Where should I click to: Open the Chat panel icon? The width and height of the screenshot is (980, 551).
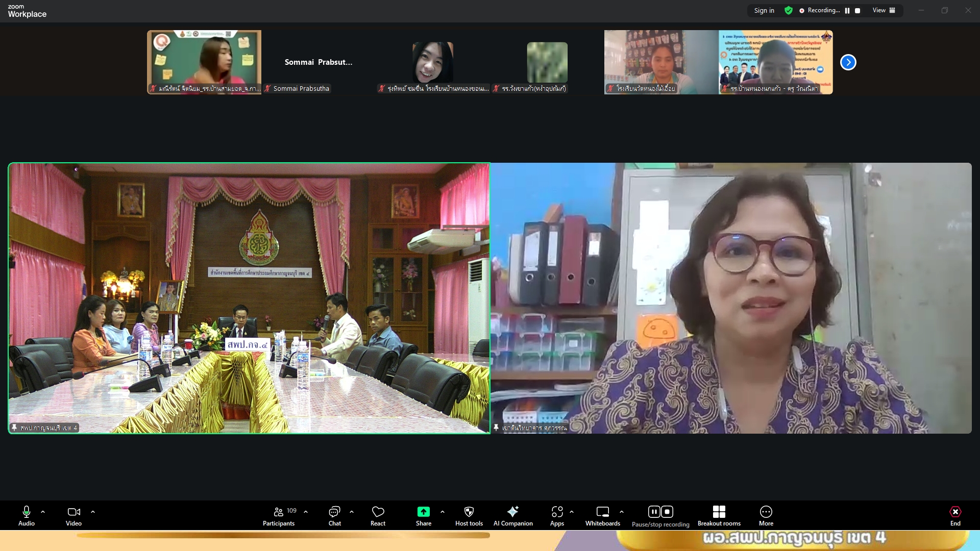334,512
